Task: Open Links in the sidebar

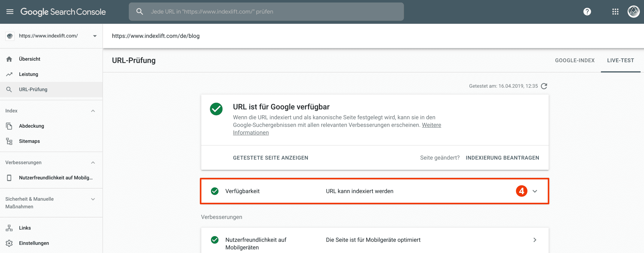Action: tap(51, 228)
